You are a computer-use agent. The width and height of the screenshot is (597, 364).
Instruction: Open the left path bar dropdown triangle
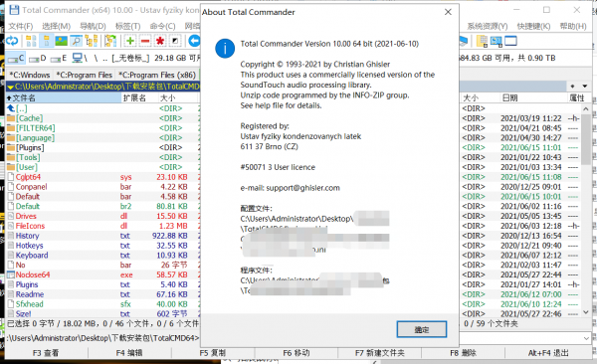[11, 87]
